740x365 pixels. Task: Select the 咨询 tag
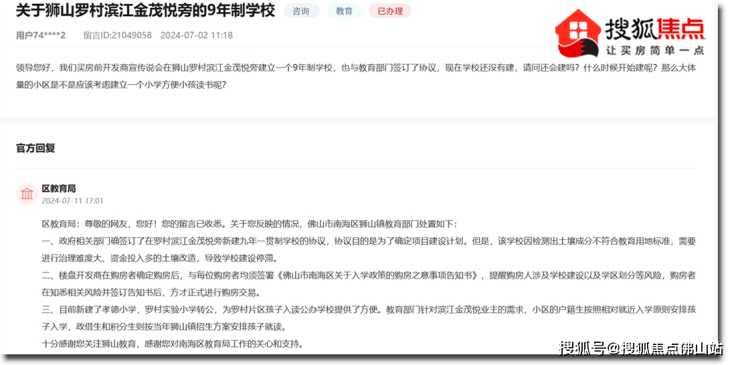[x=301, y=11]
